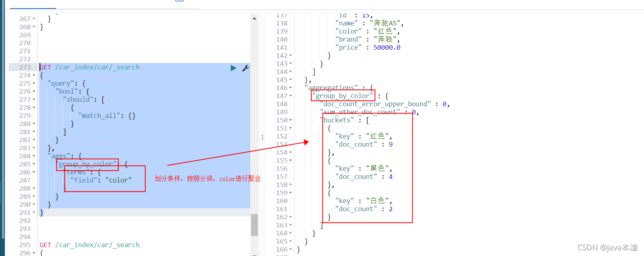Click the fold end marker at line 268
644x256 pixels.
[x=34, y=27]
